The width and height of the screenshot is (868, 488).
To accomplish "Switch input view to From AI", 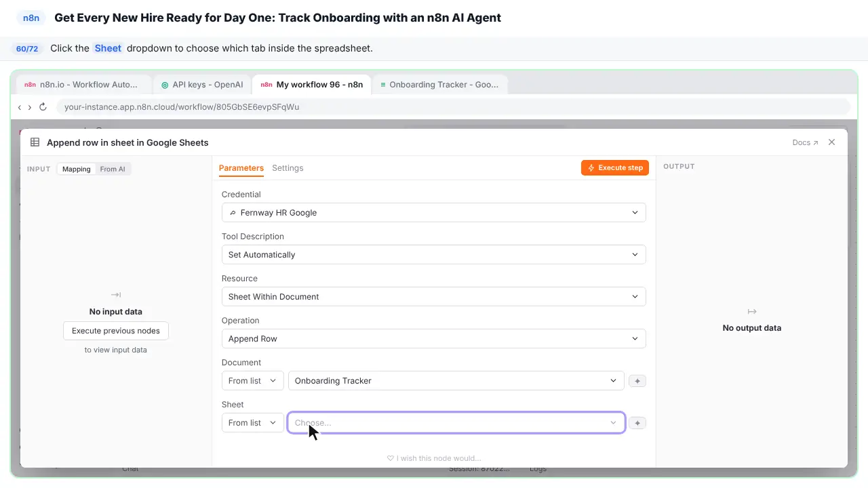I will pyautogui.click(x=113, y=169).
